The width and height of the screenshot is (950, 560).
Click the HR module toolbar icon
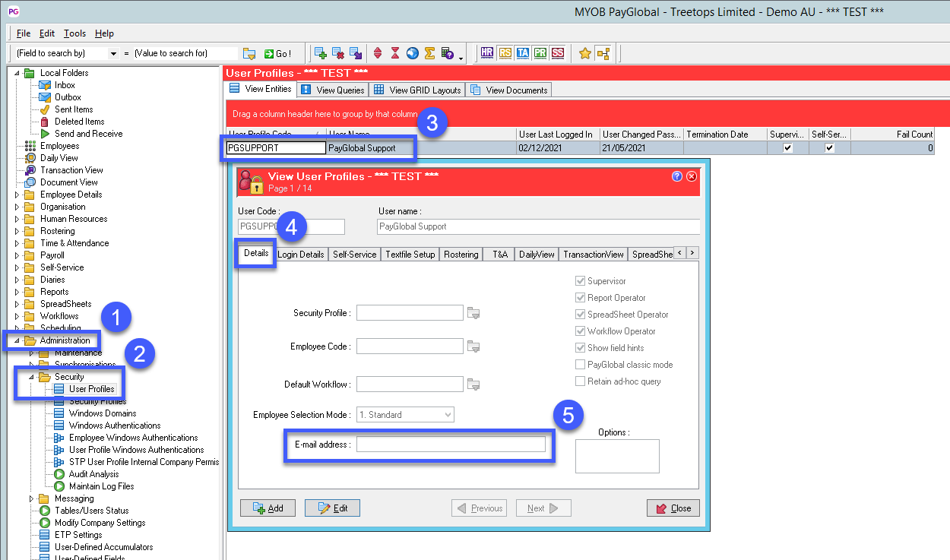click(x=487, y=53)
